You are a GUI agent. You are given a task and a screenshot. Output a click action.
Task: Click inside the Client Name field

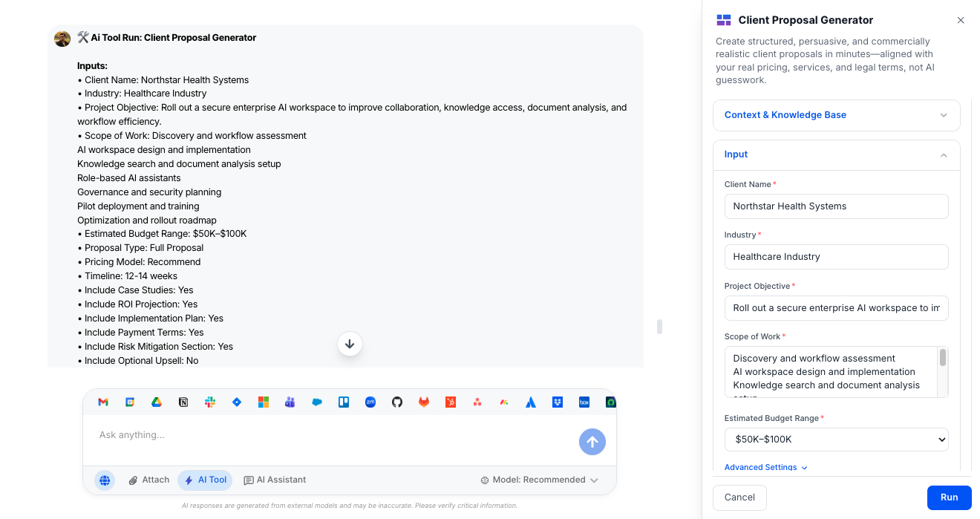836,206
